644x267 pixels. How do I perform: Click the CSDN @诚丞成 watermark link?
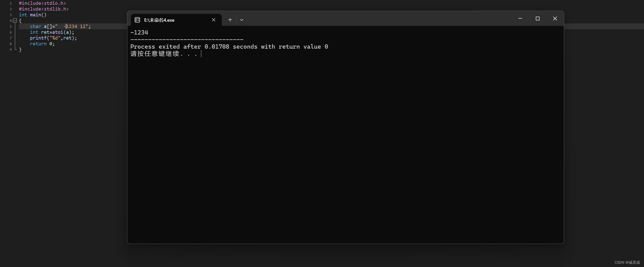[x=628, y=262]
